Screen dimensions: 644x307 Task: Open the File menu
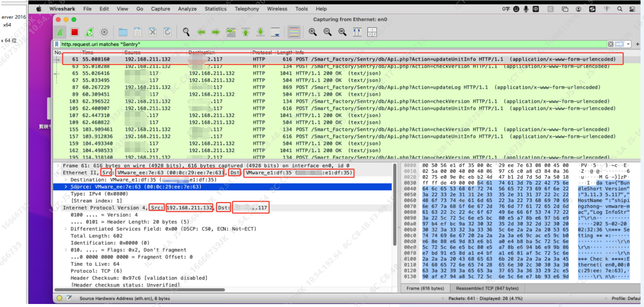point(87,9)
